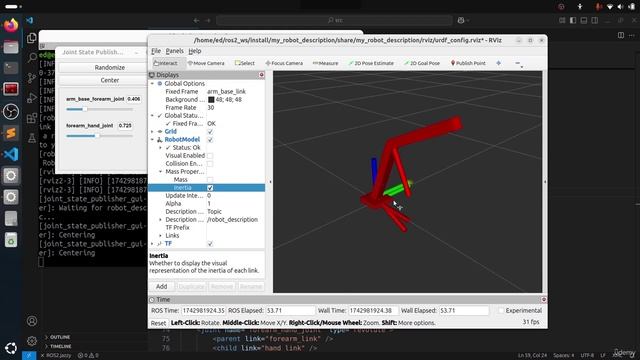Click the Add button in Displays panel

pyautogui.click(x=162, y=287)
